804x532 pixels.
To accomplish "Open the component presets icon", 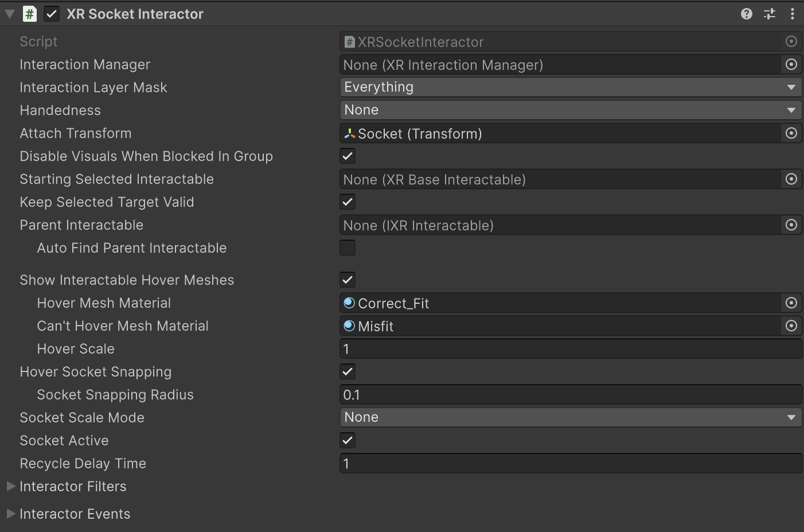I will click(770, 14).
